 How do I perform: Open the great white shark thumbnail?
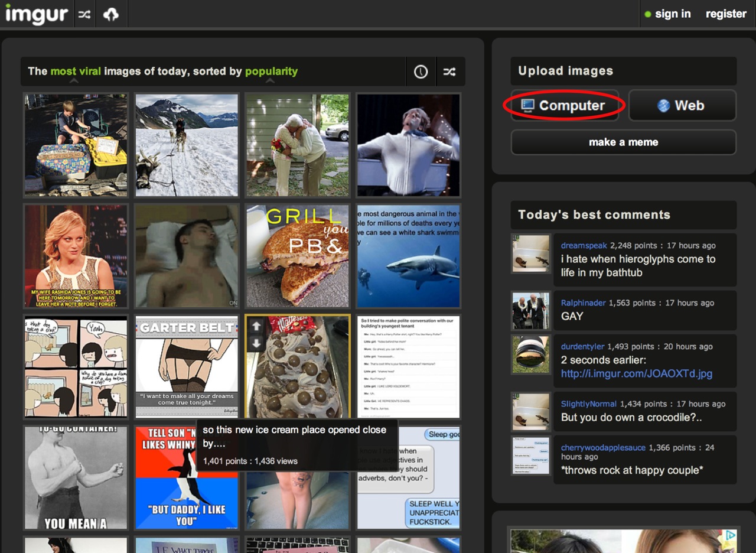coord(408,256)
